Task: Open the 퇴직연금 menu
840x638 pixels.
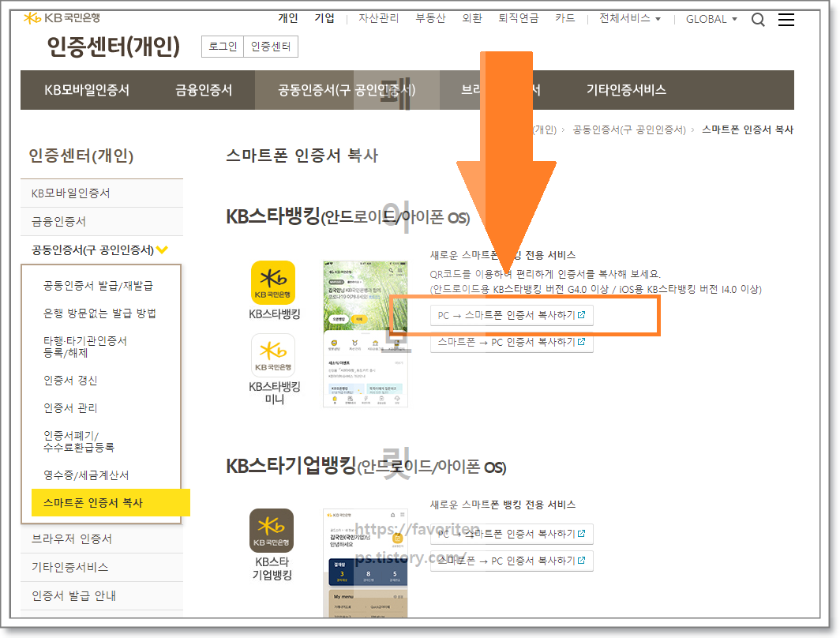Action: pyautogui.click(x=518, y=18)
